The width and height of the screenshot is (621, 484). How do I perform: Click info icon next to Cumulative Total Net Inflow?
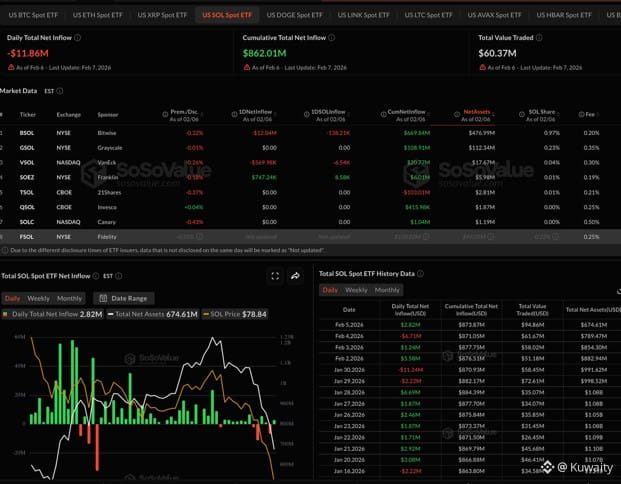331,38
